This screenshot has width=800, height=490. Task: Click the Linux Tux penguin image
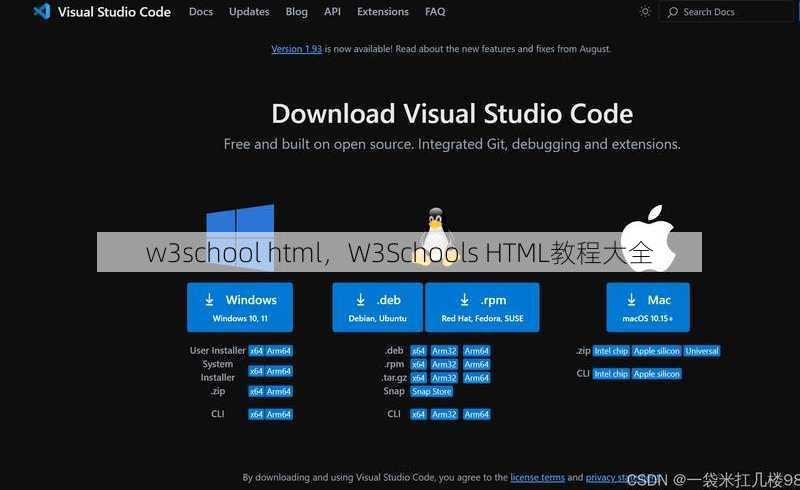pyautogui.click(x=435, y=236)
